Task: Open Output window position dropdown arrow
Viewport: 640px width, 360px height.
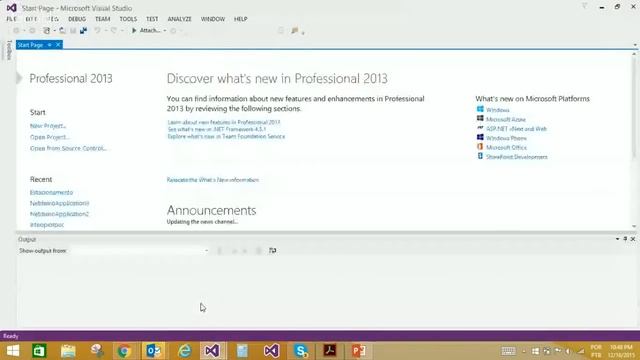Action: pyautogui.click(x=617, y=239)
